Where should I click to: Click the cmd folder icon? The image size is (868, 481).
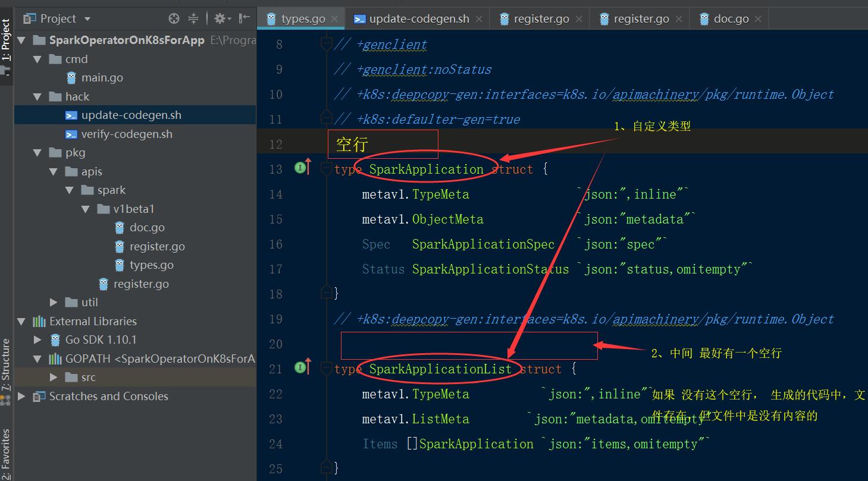pyautogui.click(x=55, y=59)
